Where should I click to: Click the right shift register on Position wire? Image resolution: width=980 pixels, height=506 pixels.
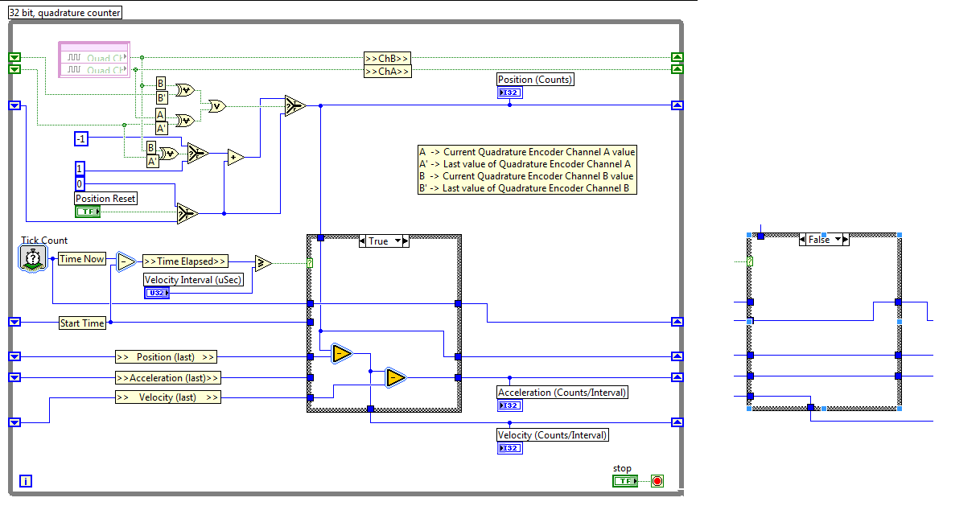(677, 105)
